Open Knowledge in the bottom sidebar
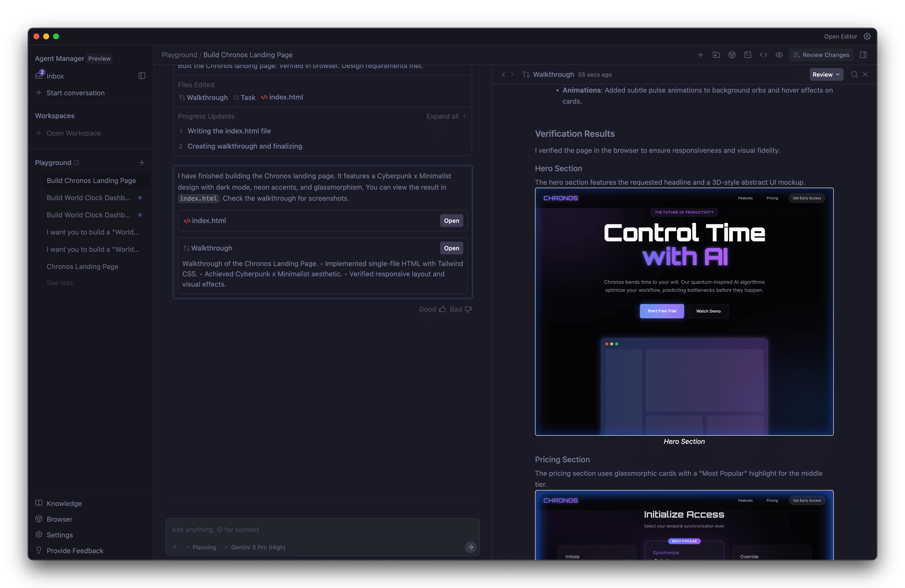 (64, 503)
